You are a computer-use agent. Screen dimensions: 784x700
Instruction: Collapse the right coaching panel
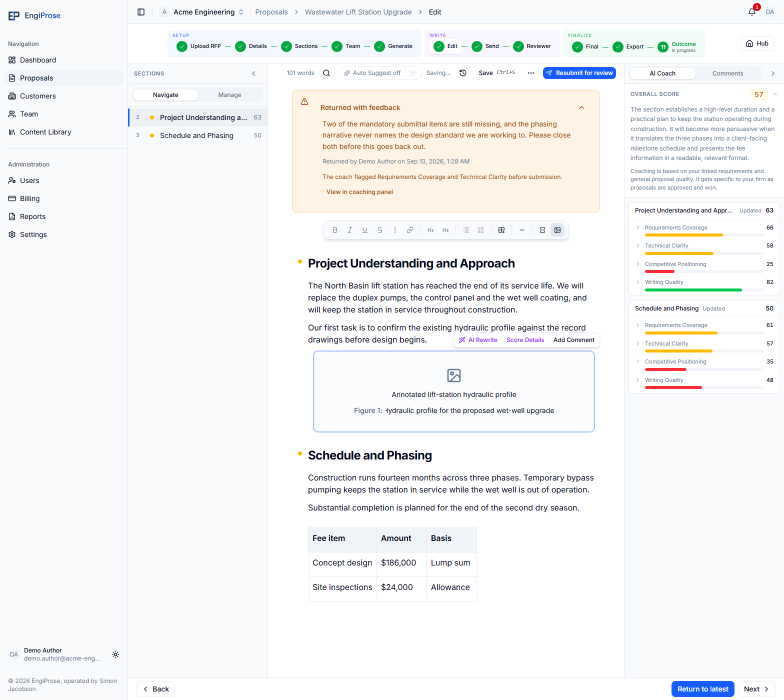pyautogui.click(x=773, y=73)
